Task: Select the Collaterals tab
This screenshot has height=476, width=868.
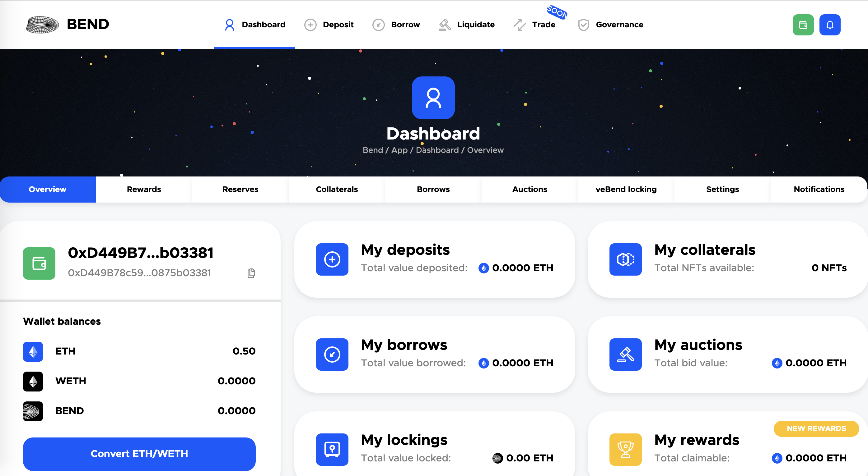Action: (x=337, y=189)
